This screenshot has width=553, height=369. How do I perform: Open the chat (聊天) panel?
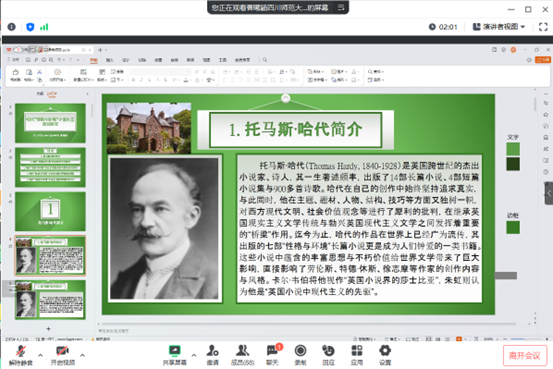(x=272, y=355)
